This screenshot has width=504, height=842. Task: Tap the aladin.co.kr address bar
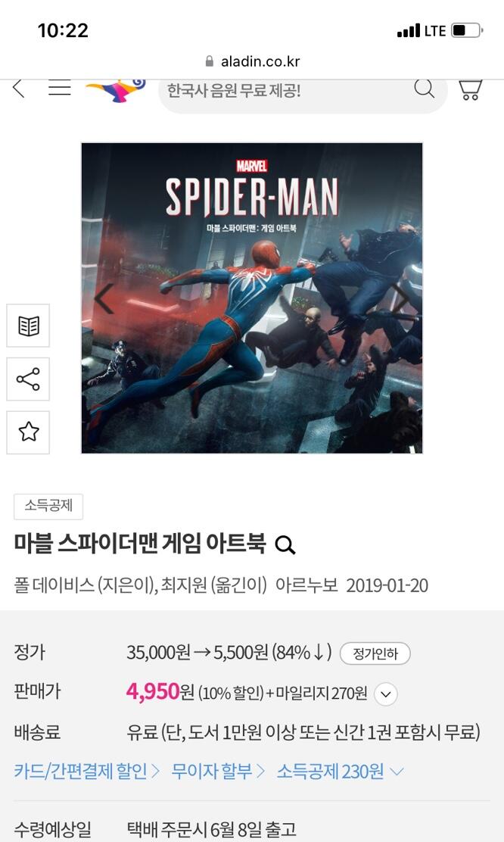(x=252, y=61)
